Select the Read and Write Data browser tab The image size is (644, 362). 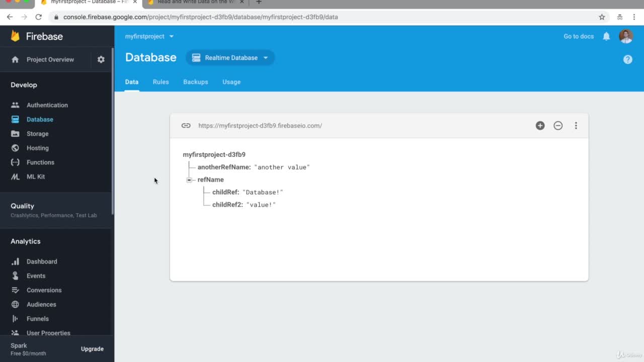(x=196, y=2)
